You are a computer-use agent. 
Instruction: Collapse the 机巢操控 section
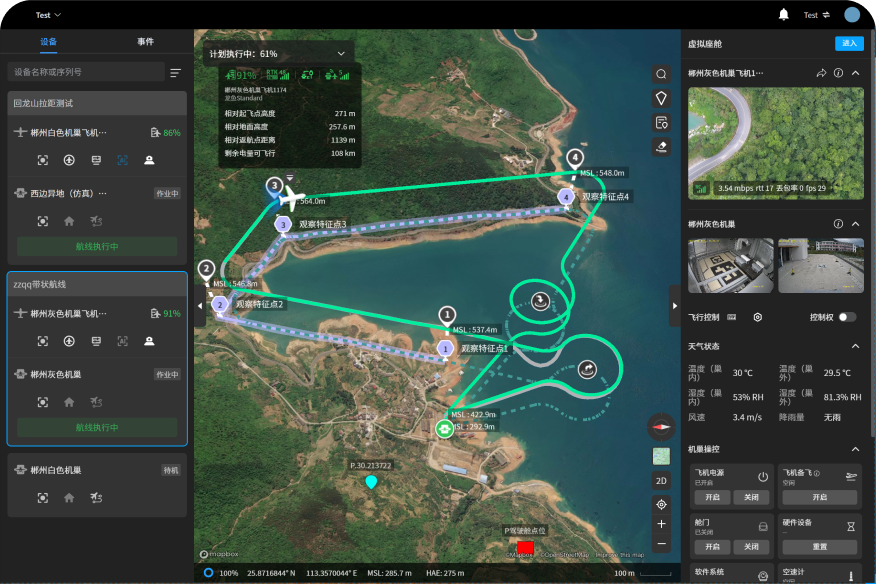[x=855, y=450]
